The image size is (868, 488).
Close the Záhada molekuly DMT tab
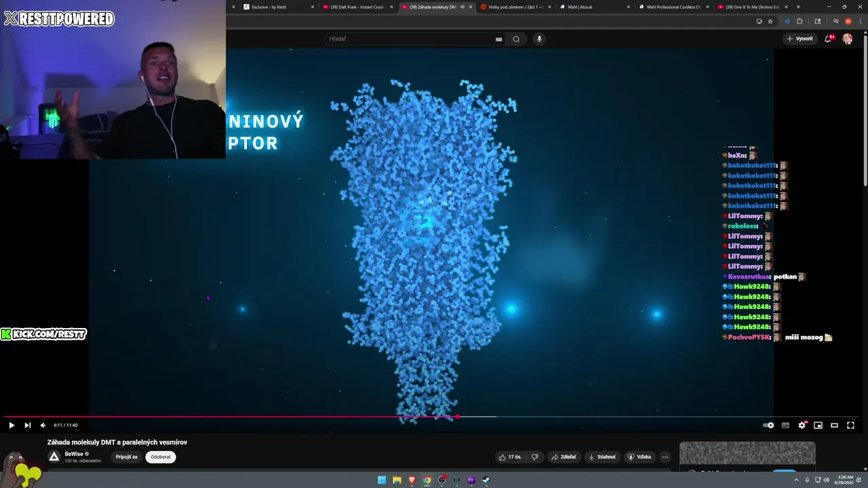click(x=471, y=7)
